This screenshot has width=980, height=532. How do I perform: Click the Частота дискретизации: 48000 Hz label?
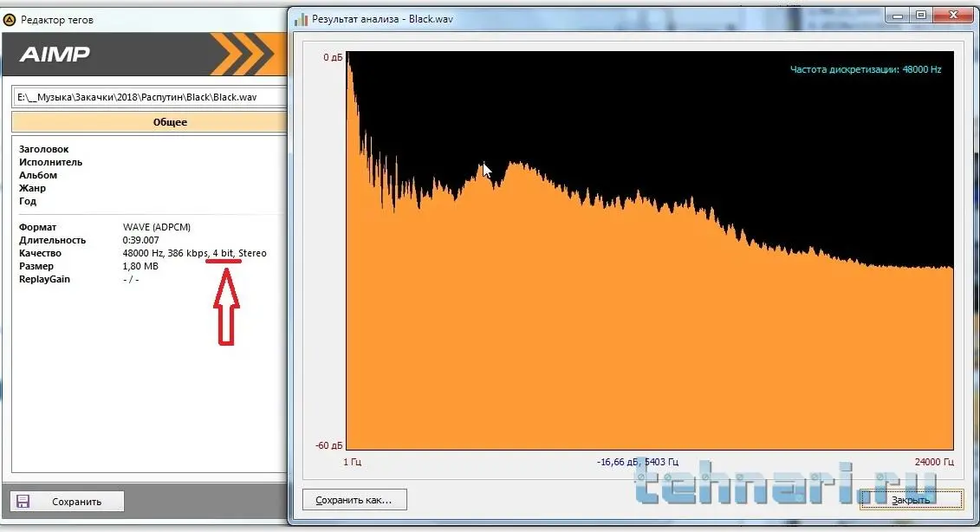866,69
